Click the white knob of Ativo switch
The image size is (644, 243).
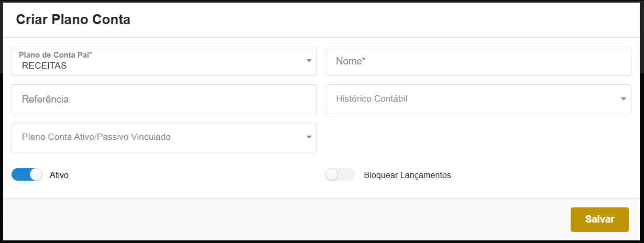click(x=36, y=175)
